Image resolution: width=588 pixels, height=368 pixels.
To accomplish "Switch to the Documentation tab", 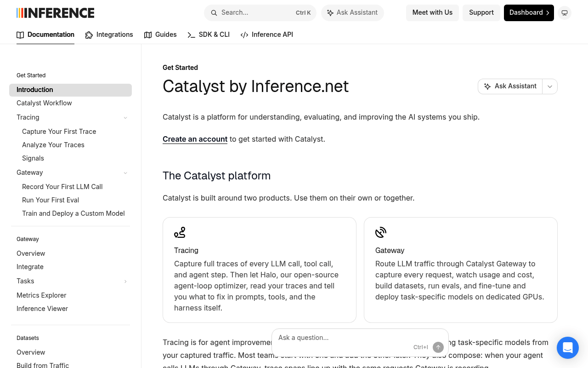I will [x=45, y=34].
